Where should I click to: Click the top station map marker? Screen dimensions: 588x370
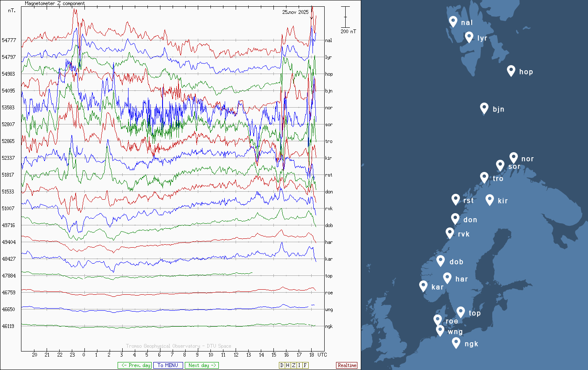click(461, 312)
